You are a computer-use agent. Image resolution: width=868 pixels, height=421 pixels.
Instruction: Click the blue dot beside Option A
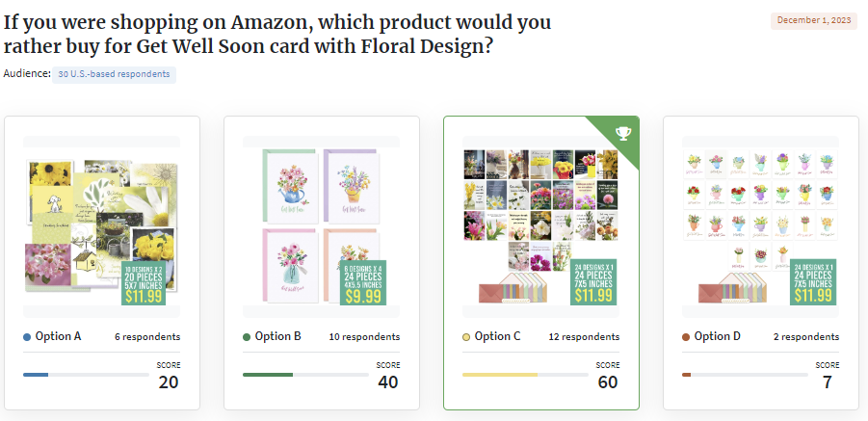pos(27,337)
